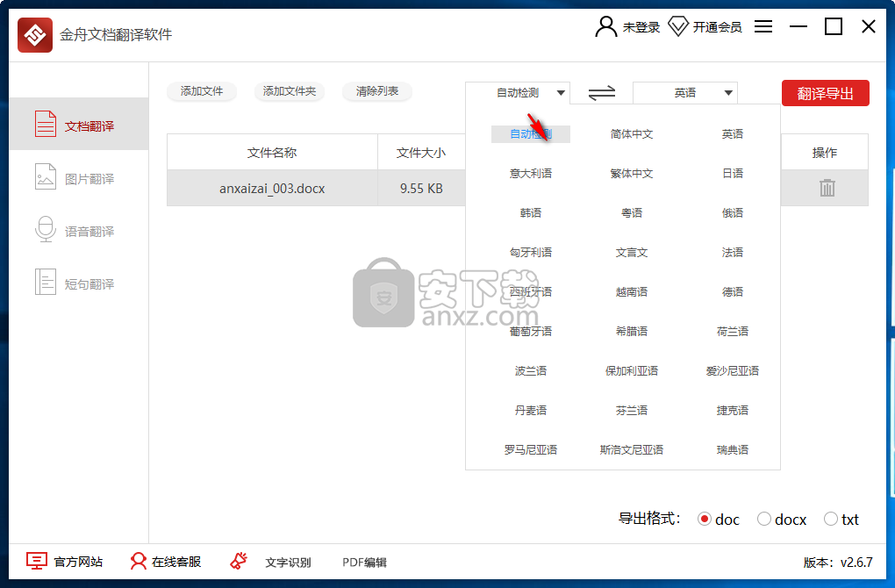
Task: Click the image translation picture icon
Action: [x=46, y=176]
